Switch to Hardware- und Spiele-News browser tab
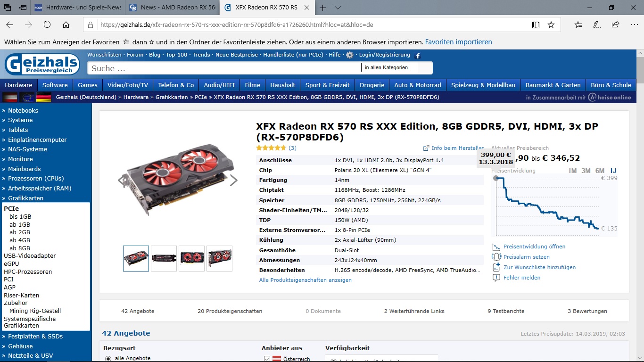This screenshot has height=362, width=644. 78,8
